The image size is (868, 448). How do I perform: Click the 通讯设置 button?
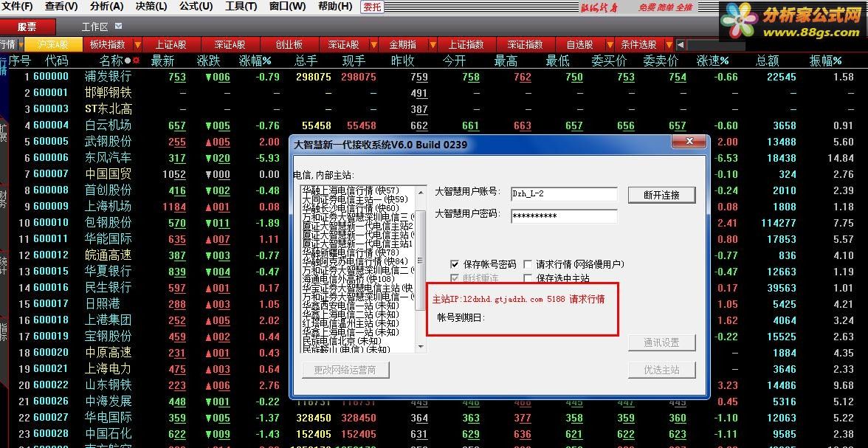tap(661, 342)
